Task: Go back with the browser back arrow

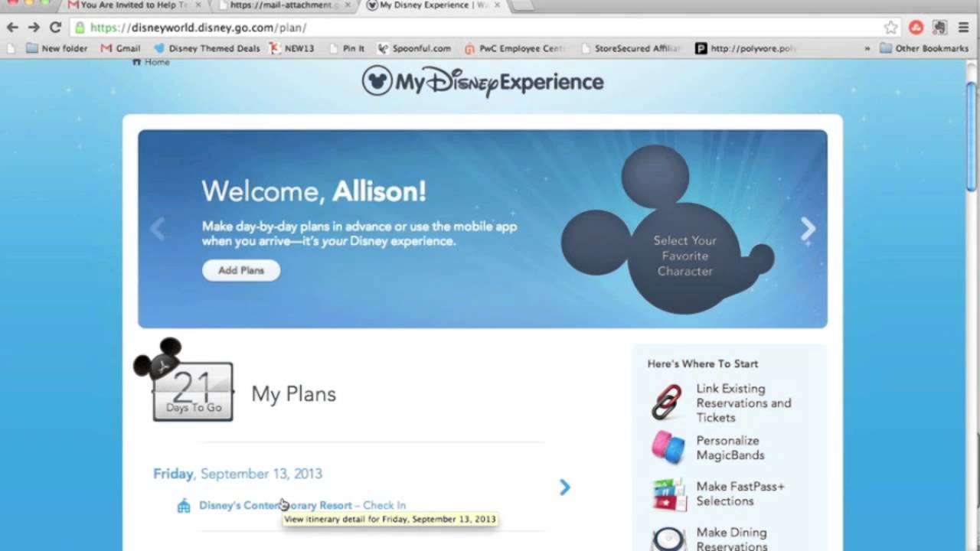Action: 12,27
